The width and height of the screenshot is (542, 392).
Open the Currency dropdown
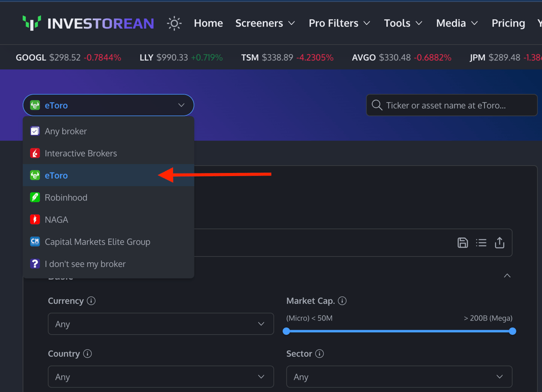(161, 324)
